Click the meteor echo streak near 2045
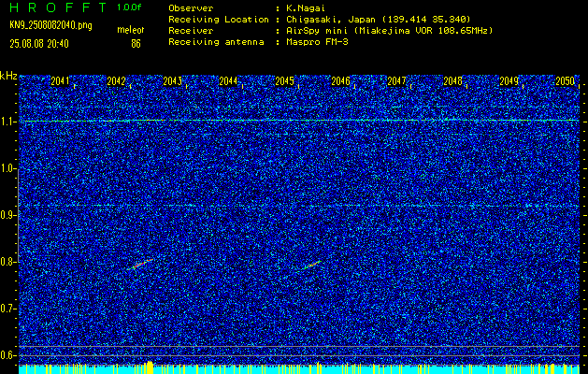The image size is (588, 374). [x=310, y=266]
